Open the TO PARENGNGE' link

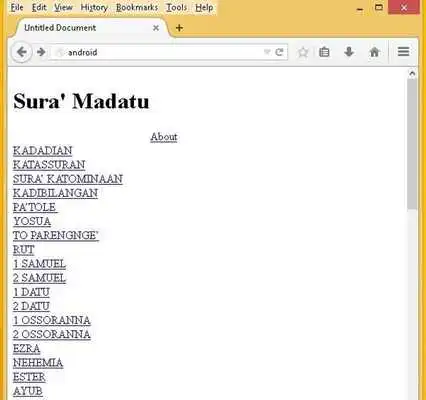tap(56, 235)
